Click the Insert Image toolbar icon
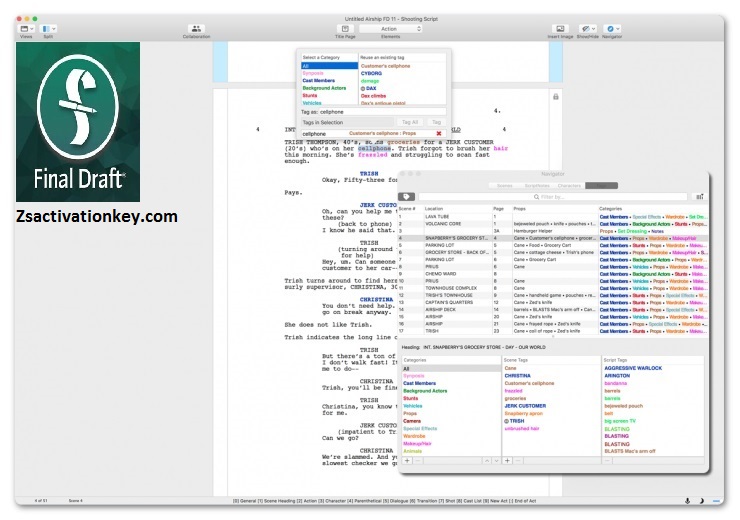 pos(560,29)
